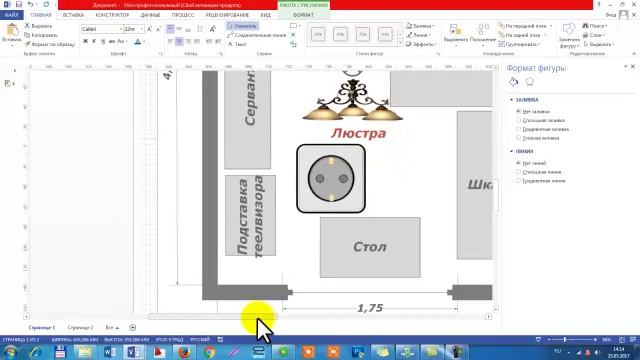Click the Paste (Вставить) clipboard icon
Screen dimensions: 640x360
tap(12, 30)
